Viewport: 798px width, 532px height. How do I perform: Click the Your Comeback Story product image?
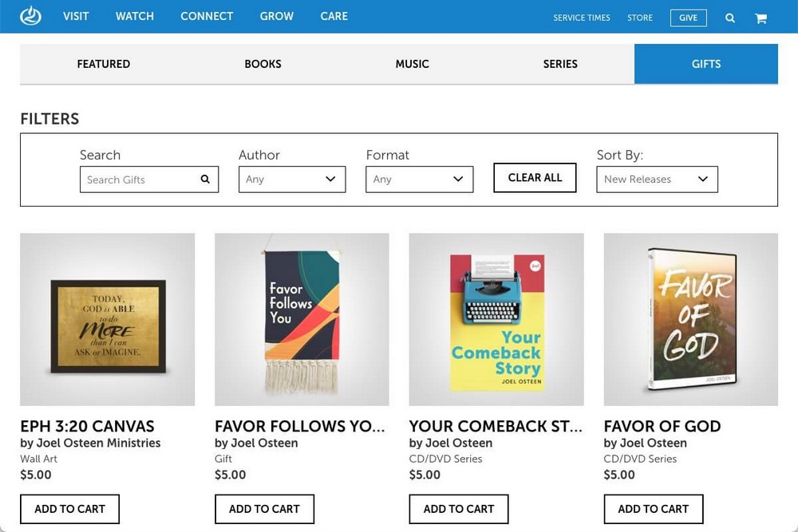coord(496,319)
